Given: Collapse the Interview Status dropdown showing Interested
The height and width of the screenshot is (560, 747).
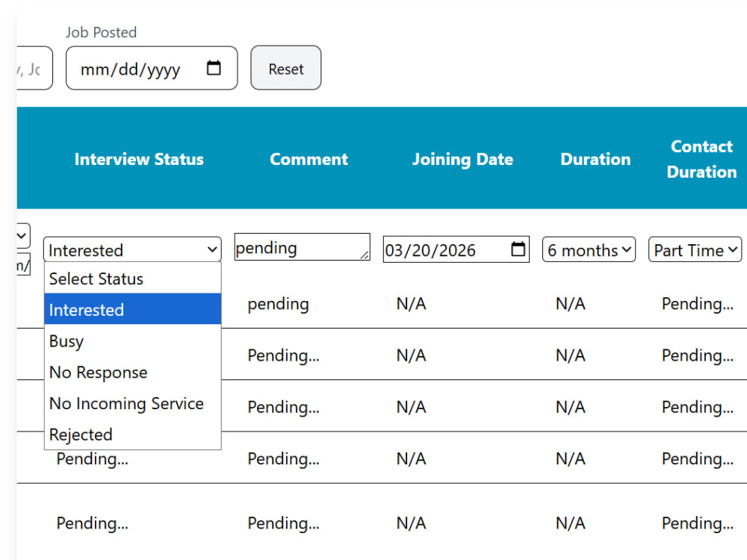Looking at the screenshot, I should (132, 249).
